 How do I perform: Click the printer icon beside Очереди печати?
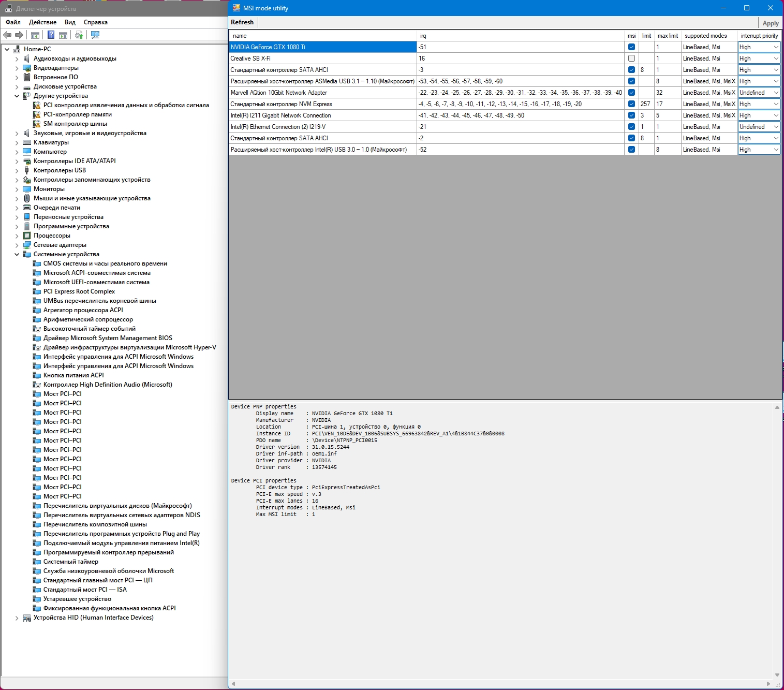(x=27, y=208)
